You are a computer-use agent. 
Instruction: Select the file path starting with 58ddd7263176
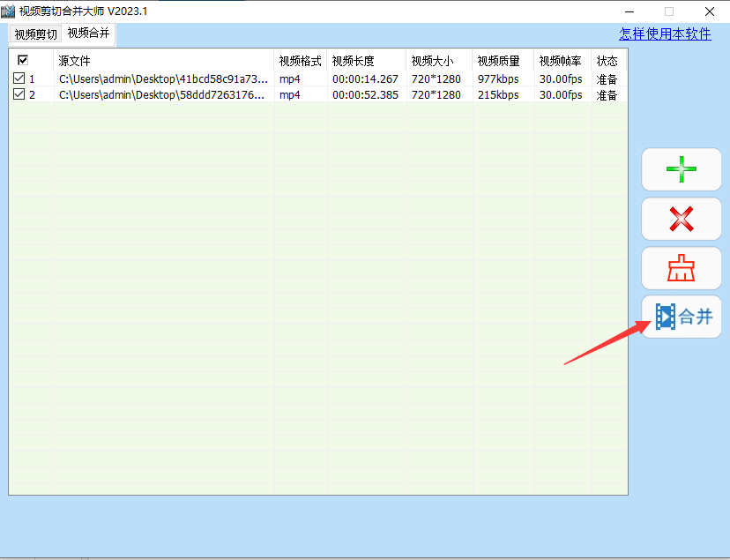click(x=163, y=94)
